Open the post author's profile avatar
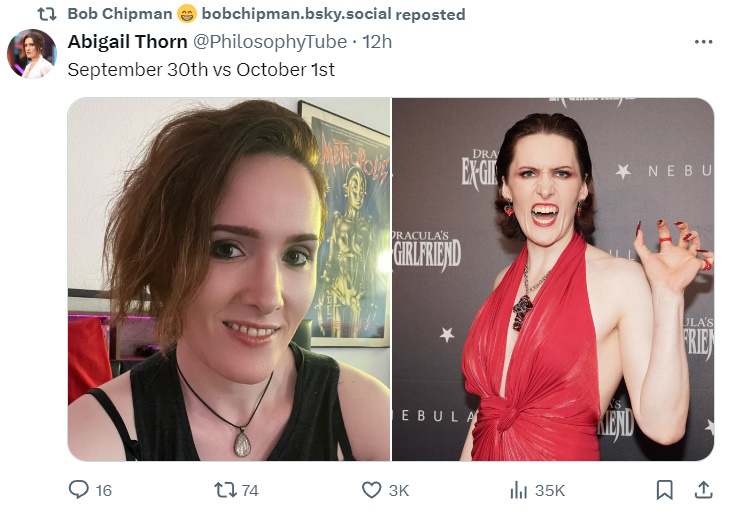This screenshot has height=515, width=731. (32, 54)
